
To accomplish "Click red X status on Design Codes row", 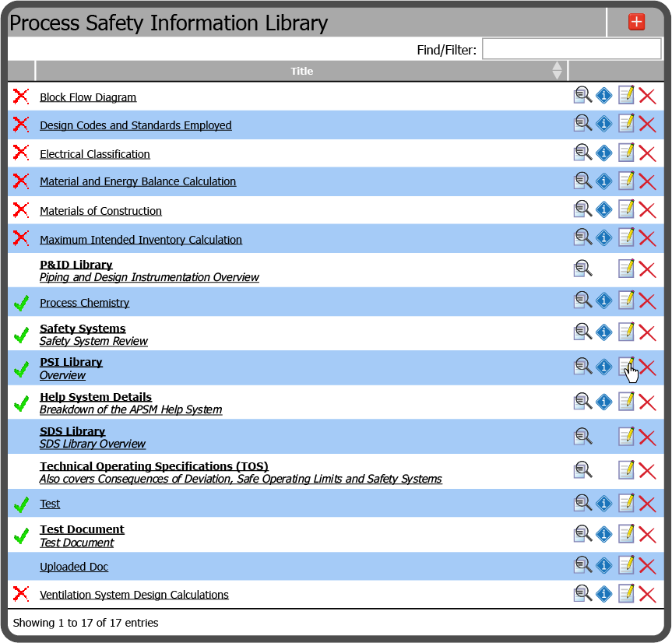I will pyautogui.click(x=21, y=125).
